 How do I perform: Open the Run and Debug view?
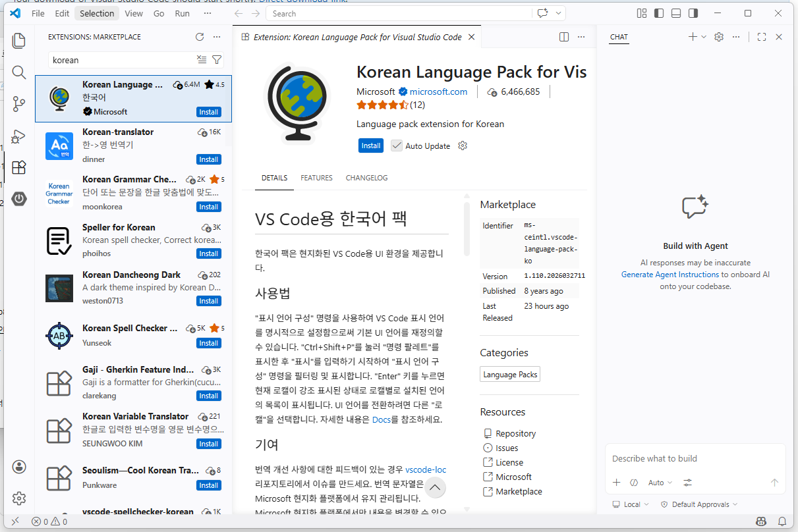pyautogui.click(x=19, y=136)
